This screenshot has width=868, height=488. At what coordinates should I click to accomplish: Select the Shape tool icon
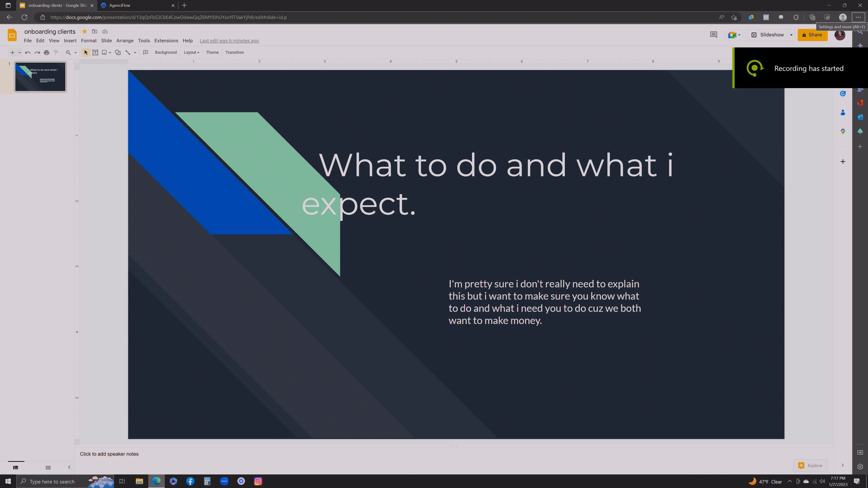click(x=118, y=52)
